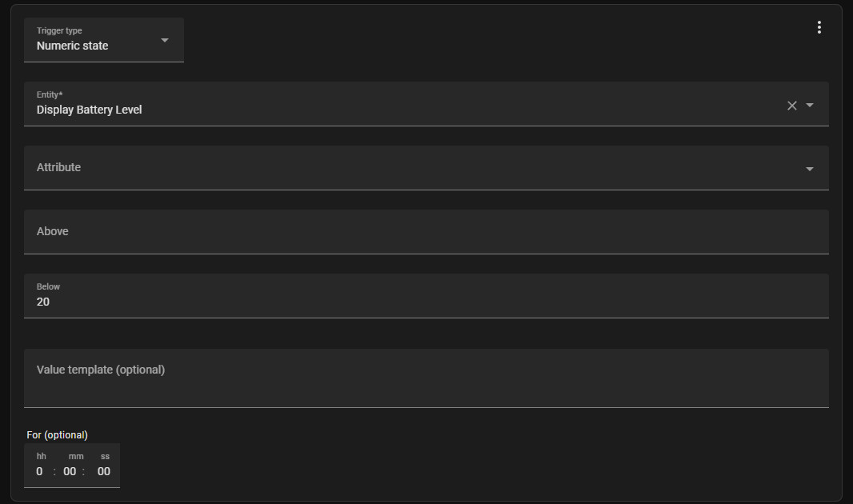Select the minutes (mm) duration field
The height and width of the screenshot is (504, 853).
[x=70, y=471]
